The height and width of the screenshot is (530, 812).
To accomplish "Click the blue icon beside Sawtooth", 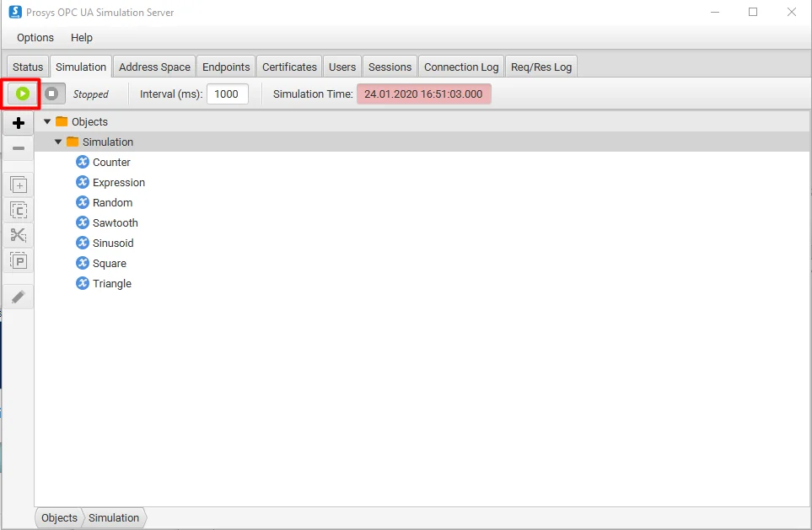I will coord(83,222).
